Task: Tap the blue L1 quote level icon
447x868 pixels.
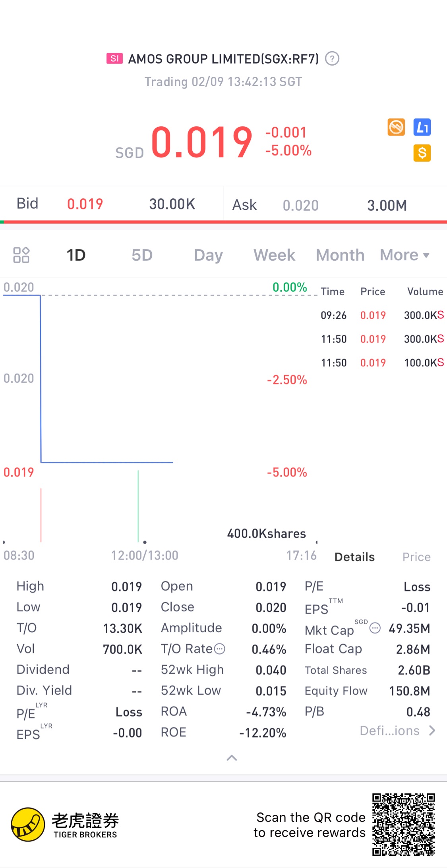Action: point(422,127)
